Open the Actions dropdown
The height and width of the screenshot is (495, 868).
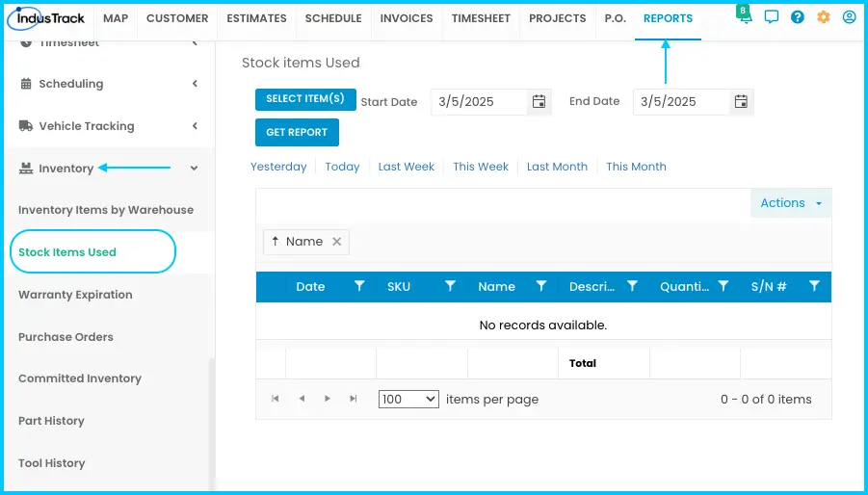point(791,203)
